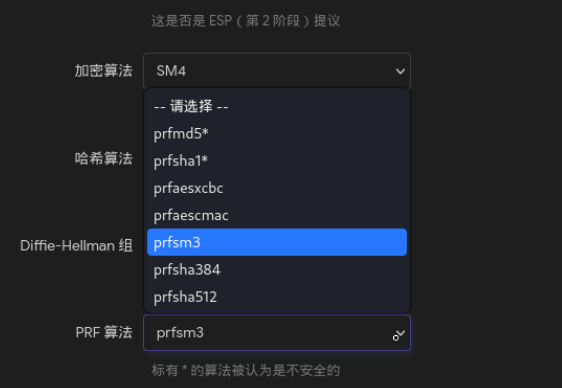Click the ESP 第 2 阶段 hint text

(246, 21)
